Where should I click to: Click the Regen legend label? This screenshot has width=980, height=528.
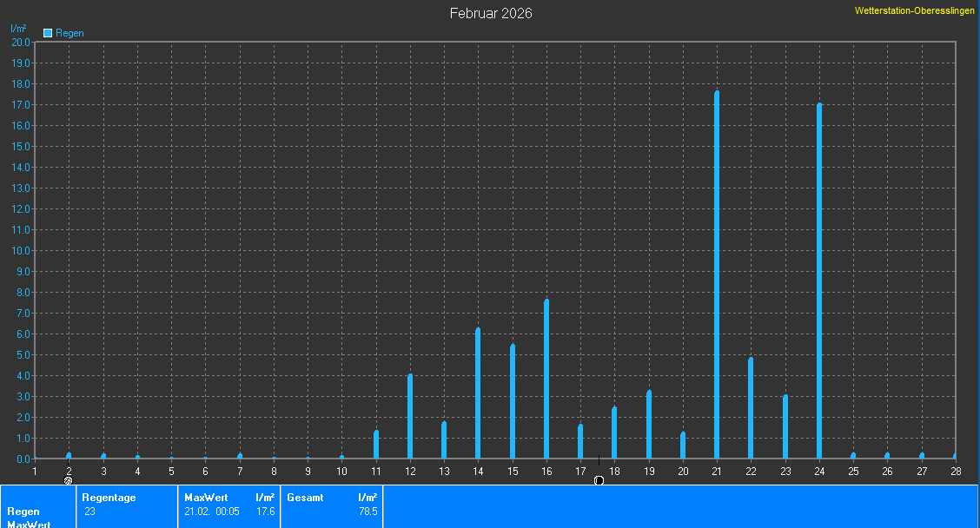70,33
